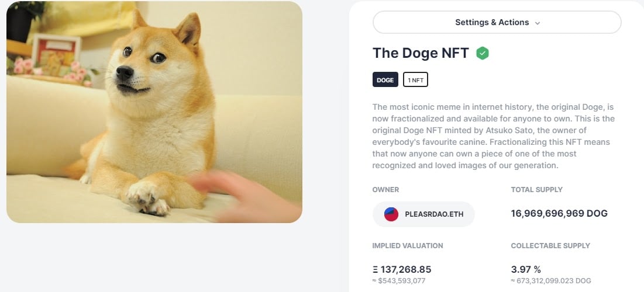The width and height of the screenshot is (644, 292).
Task: Click the green verified badge icon
Action: 482,53
